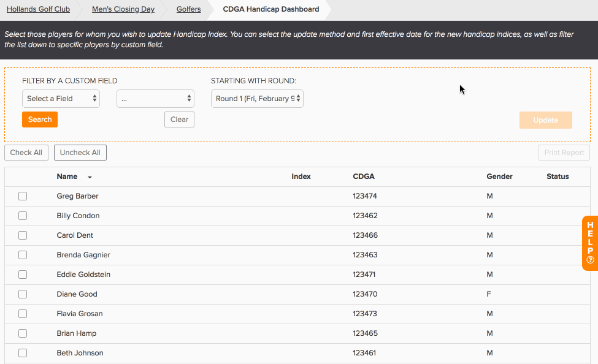Select Billy Condon's checkbox
The image size is (598, 364).
click(x=23, y=216)
